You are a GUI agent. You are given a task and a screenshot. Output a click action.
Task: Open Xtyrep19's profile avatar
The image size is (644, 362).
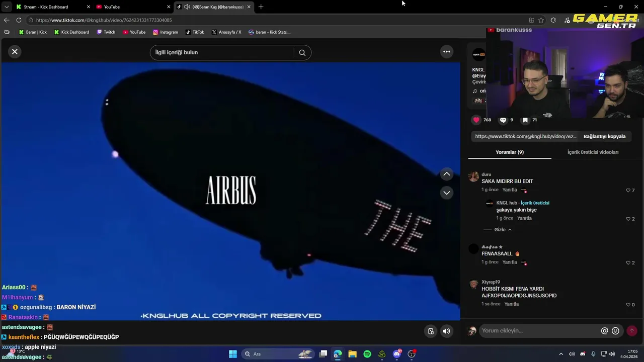pyautogui.click(x=473, y=284)
